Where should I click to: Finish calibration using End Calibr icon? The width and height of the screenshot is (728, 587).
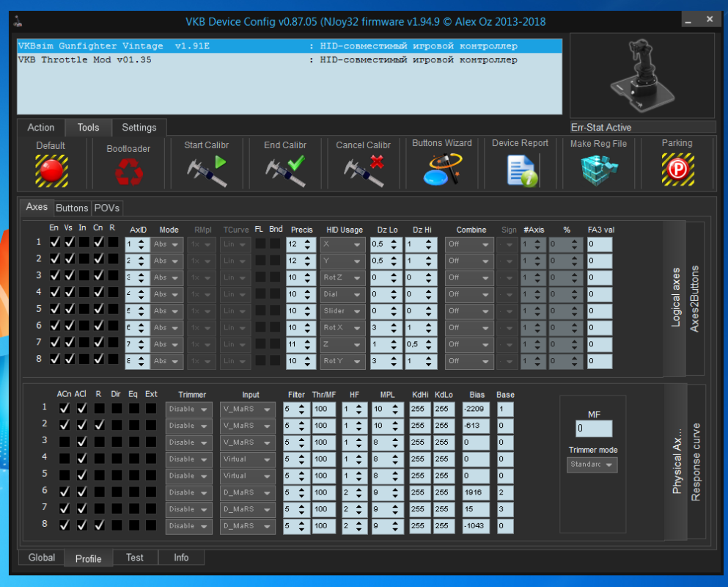(x=285, y=171)
